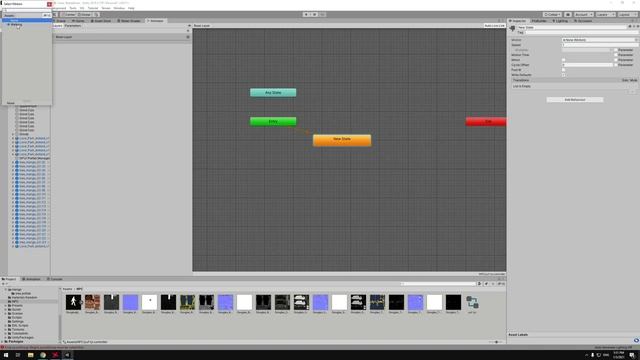Switch to the Scene tab
Screen dimensions: 640x360
pos(60,21)
